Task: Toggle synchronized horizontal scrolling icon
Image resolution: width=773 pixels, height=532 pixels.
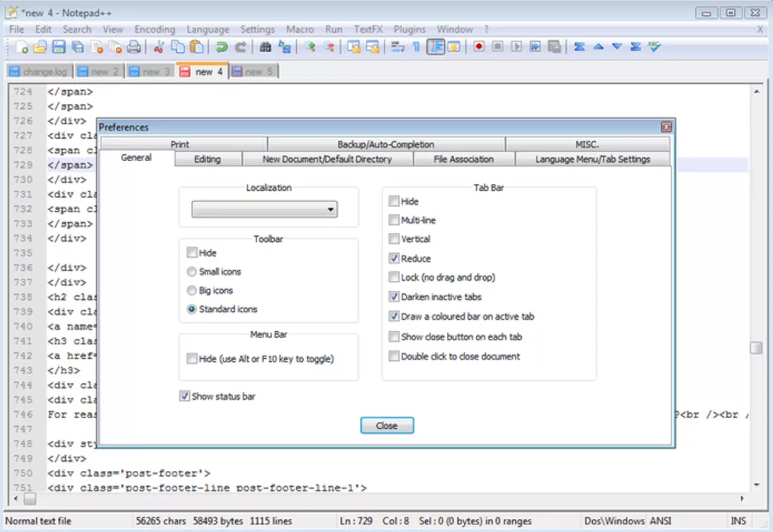Action: (372, 47)
